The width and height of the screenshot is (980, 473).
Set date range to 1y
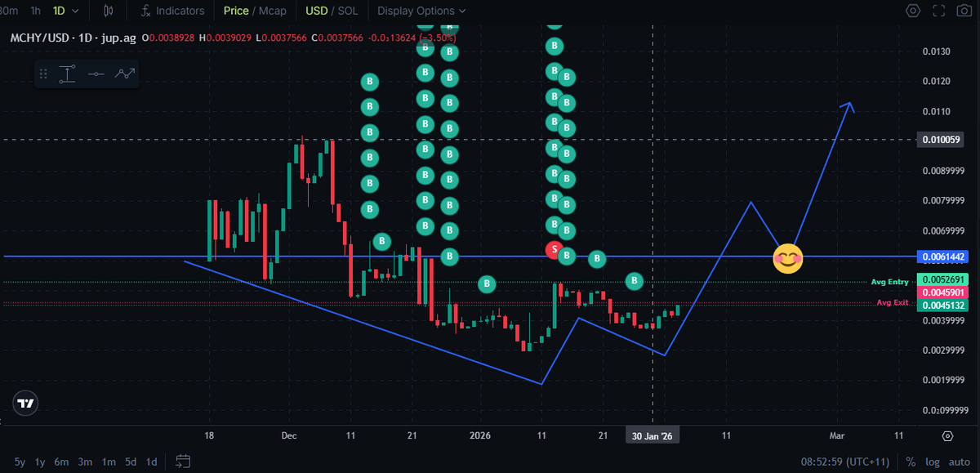(40, 462)
